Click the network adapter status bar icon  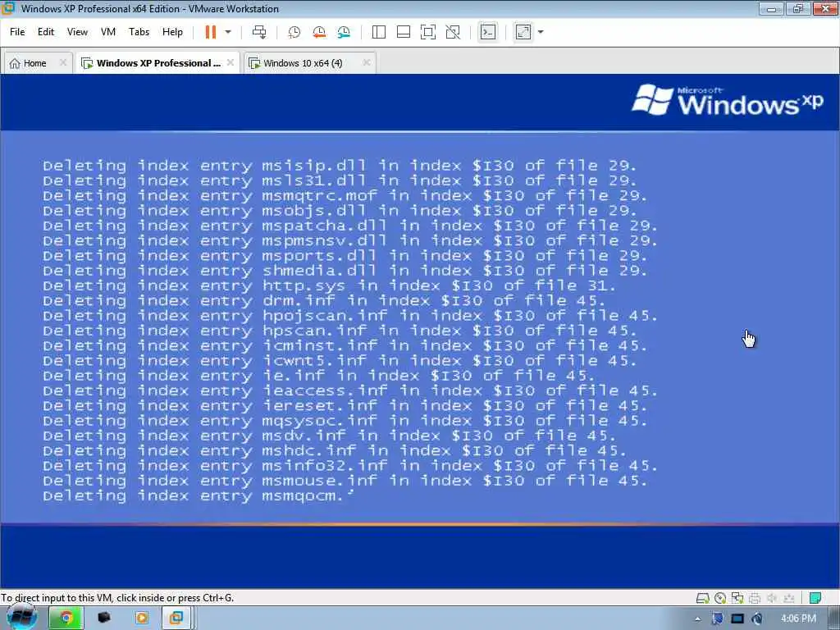[737, 598]
